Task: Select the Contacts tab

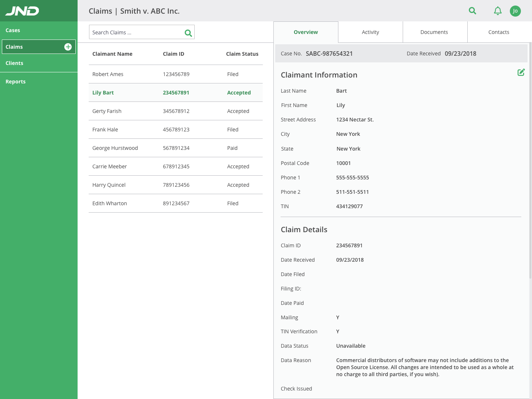Action: click(x=498, y=32)
